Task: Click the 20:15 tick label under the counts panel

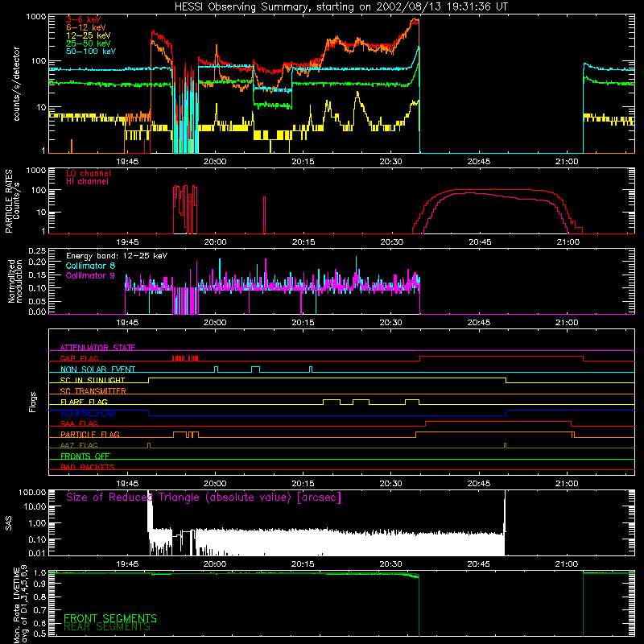Action: tap(303, 162)
